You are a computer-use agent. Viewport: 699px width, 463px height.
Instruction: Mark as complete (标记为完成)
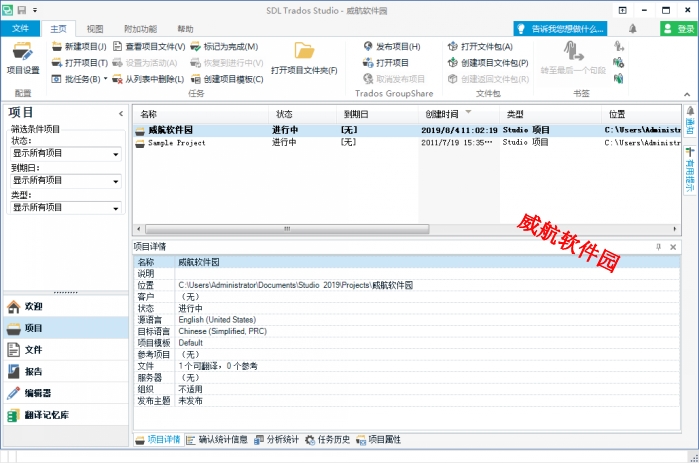(x=224, y=46)
